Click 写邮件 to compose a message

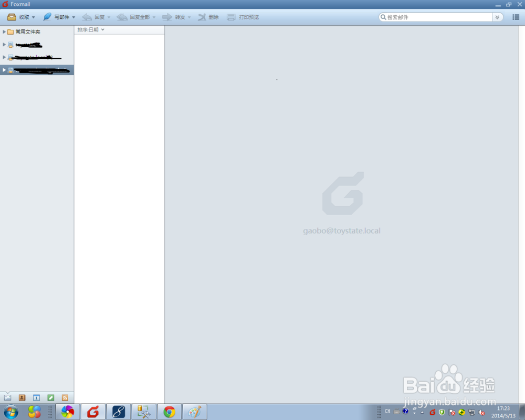click(57, 17)
